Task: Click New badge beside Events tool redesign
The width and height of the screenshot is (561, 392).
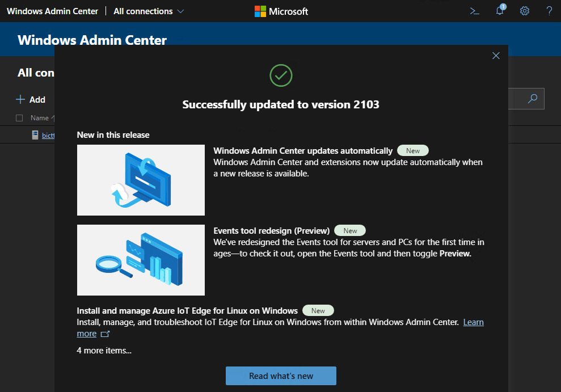Action: 350,231
